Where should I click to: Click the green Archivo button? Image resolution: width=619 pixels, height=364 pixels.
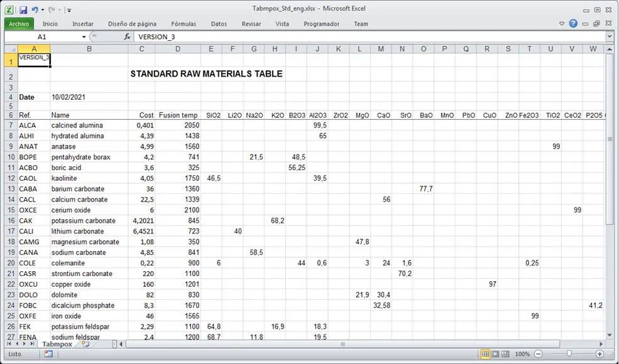click(19, 24)
